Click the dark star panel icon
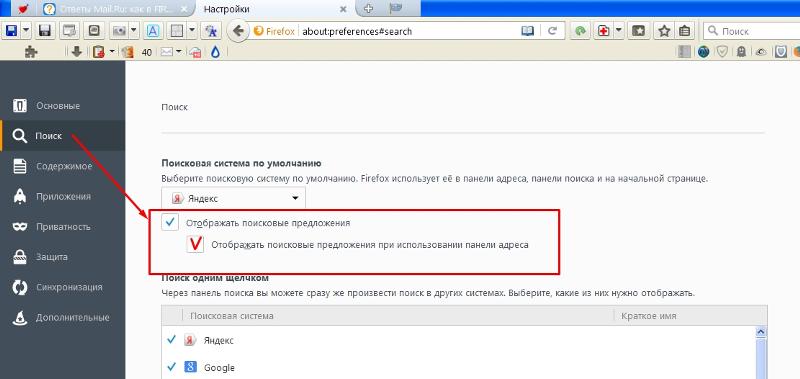This screenshot has height=379, width=800. [638, 31]
